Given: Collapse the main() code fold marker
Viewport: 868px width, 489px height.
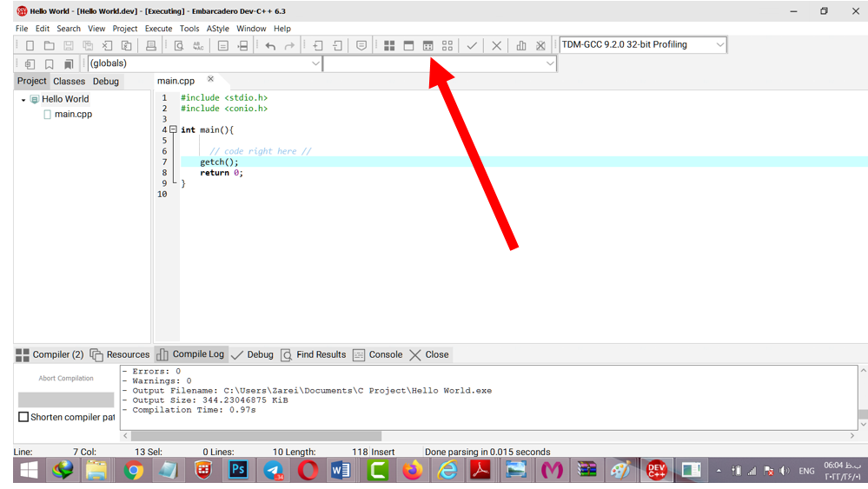Looking at the screenshot, I should coord(173,129).
